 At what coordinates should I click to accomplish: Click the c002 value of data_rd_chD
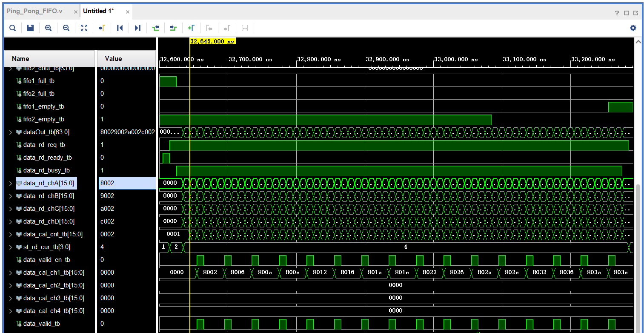click(107, 221)
